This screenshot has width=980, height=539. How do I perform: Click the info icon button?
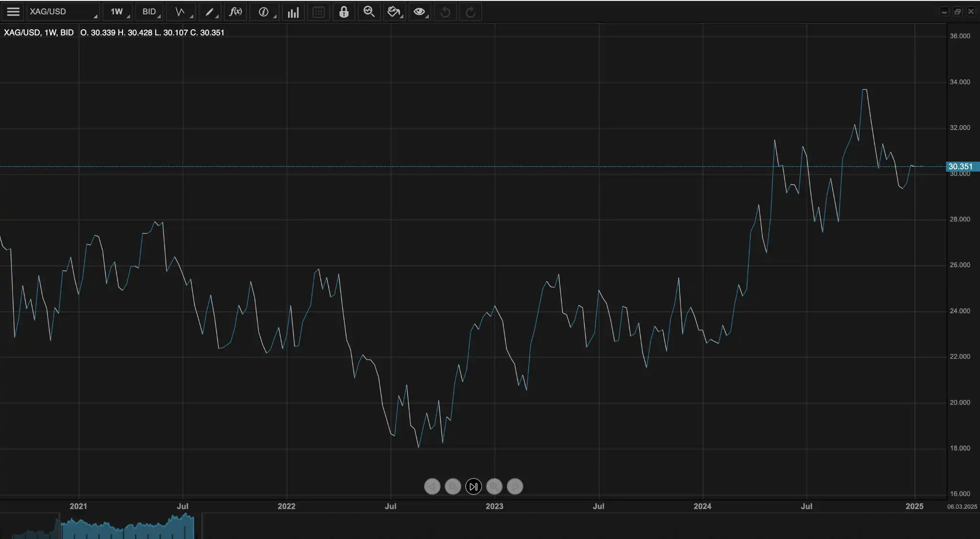coord(264,11)
